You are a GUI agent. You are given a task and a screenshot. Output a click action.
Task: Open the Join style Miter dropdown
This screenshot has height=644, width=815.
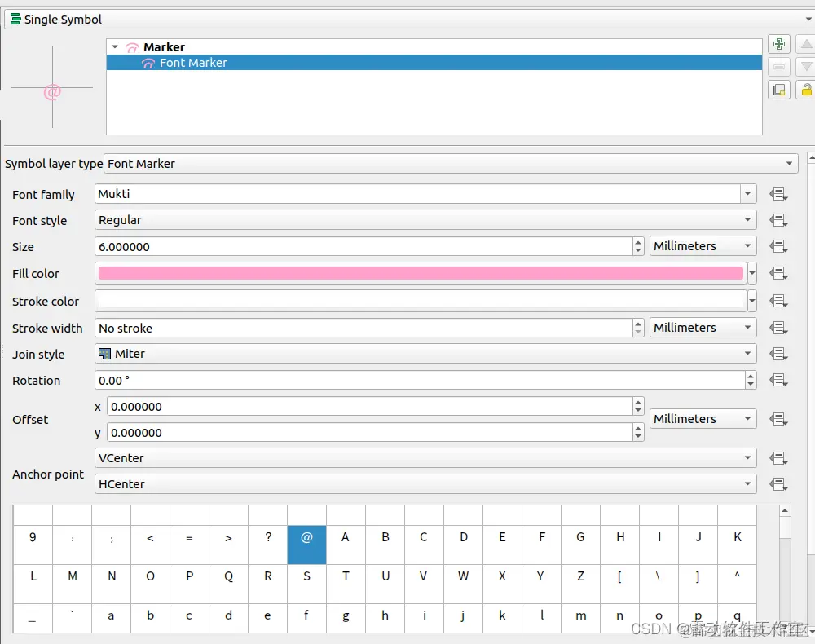(x=425, y=354)
